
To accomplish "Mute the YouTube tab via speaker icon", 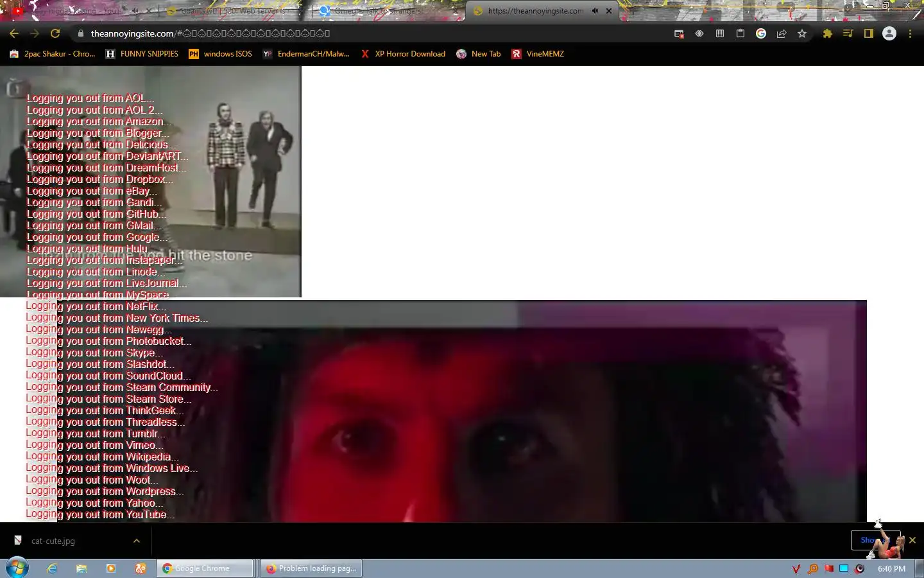I will click(135, 11).
